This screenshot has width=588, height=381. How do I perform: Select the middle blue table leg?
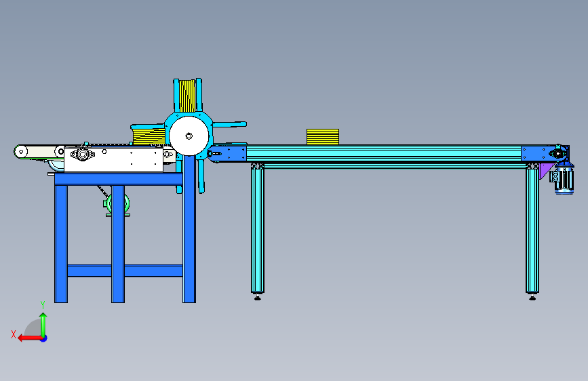point(118,244)
